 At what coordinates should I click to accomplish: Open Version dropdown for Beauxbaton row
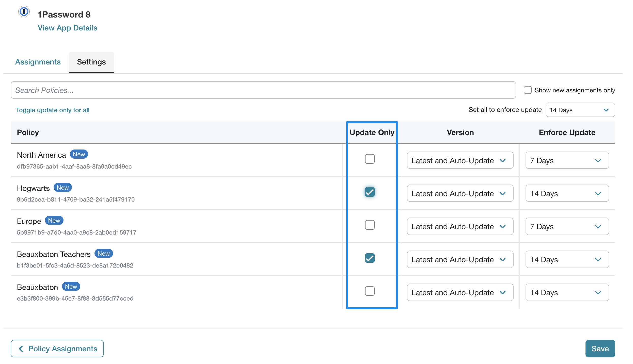tap(460, 292)
